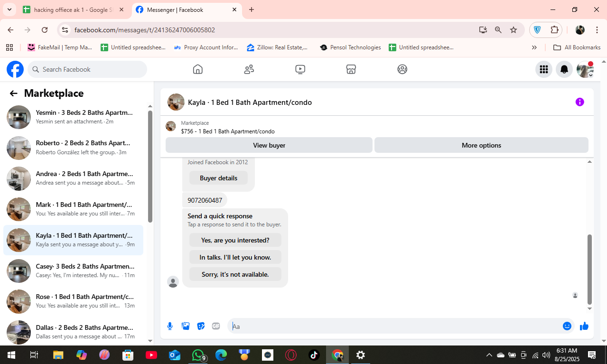Open the browser zoom magnifier icon
The image size is (607, 364).
[x=498, y=30]
